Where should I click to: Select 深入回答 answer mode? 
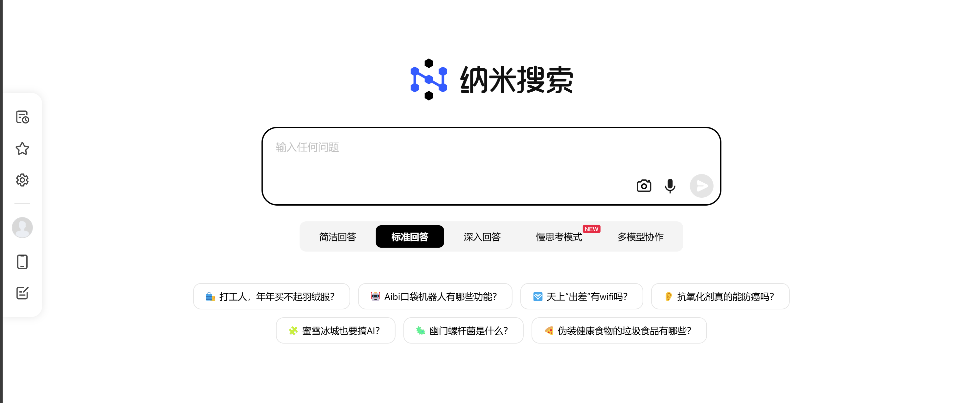coord(482,236)
